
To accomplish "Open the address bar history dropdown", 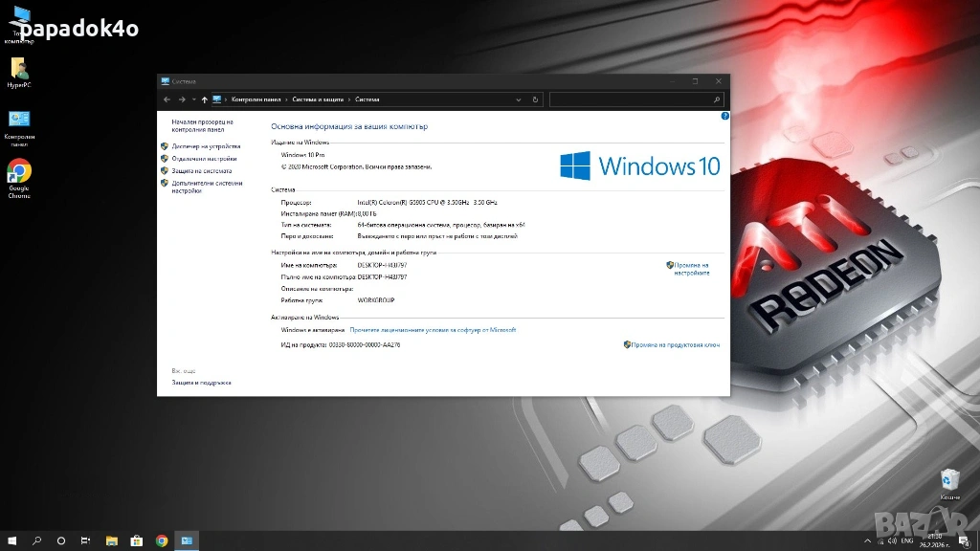I will coord(519,99).
